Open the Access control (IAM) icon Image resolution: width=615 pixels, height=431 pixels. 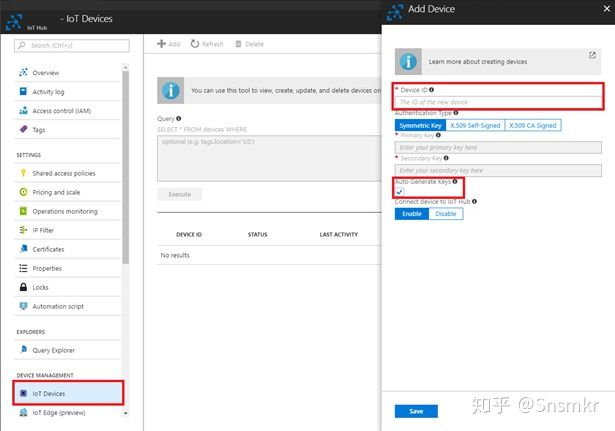[x=23, y=111]
